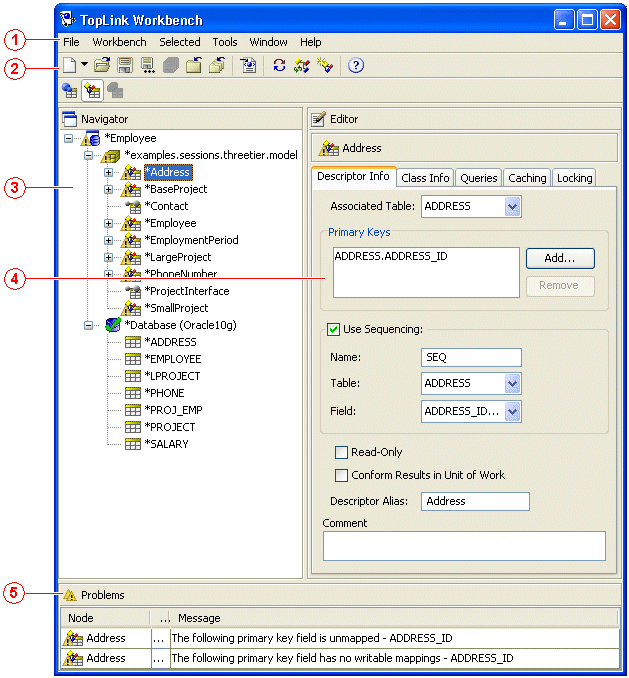Switch to the Caching tab
Viewport: 629px width, 678px height.
point(527,178)
